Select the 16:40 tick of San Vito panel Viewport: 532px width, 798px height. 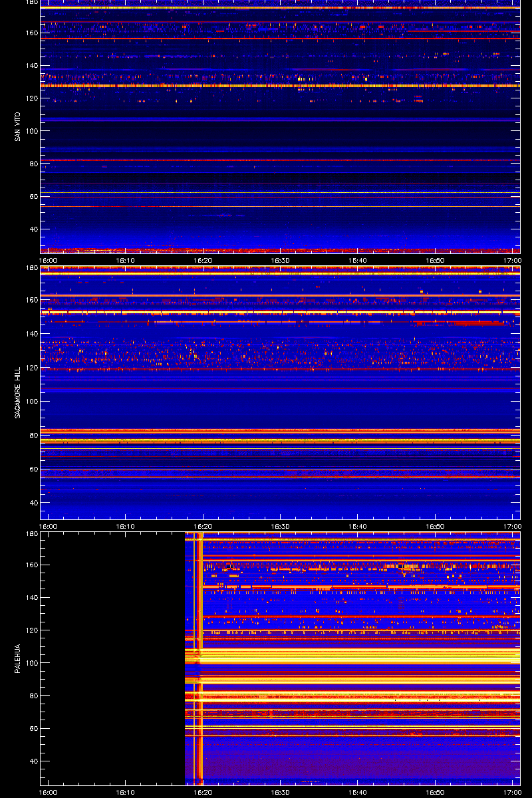pos(358,260)
